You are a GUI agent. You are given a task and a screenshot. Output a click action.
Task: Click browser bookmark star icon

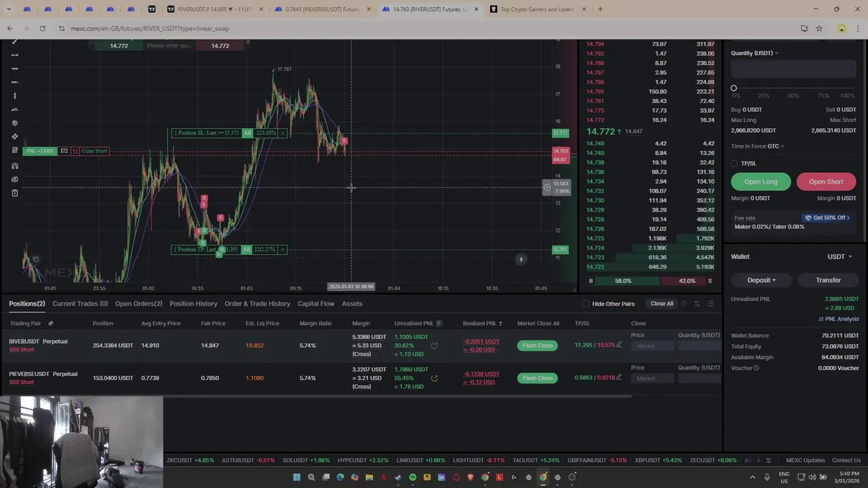pos(819,28)
